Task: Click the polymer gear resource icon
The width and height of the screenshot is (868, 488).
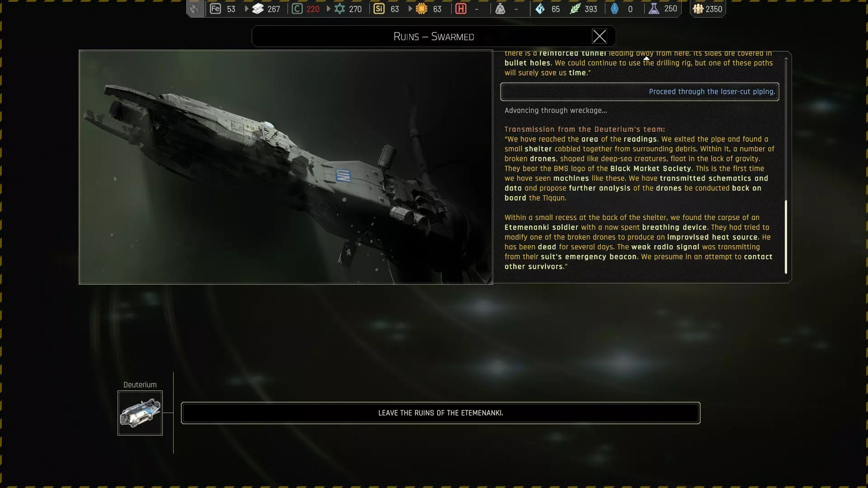Action: click(x=340, y=9)
